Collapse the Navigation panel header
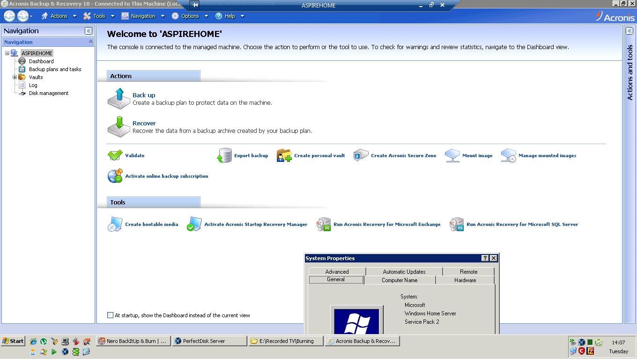The height and width of the screenshot is (364, 637). pyautogui.click(x=88, y=31)
